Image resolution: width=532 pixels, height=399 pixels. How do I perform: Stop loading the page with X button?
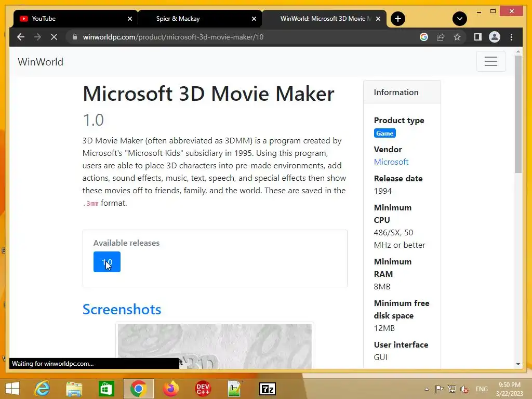point(54,37)
